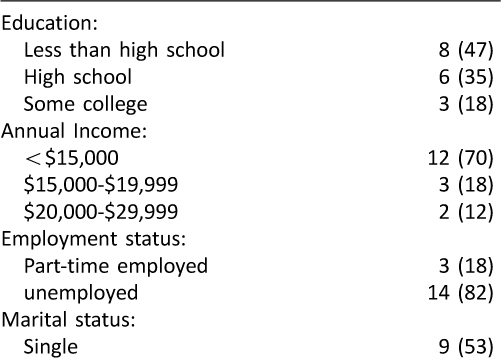The image size is (501, 360).
Task: Click the value 2 (12)
Action: (x=466, y=212)
